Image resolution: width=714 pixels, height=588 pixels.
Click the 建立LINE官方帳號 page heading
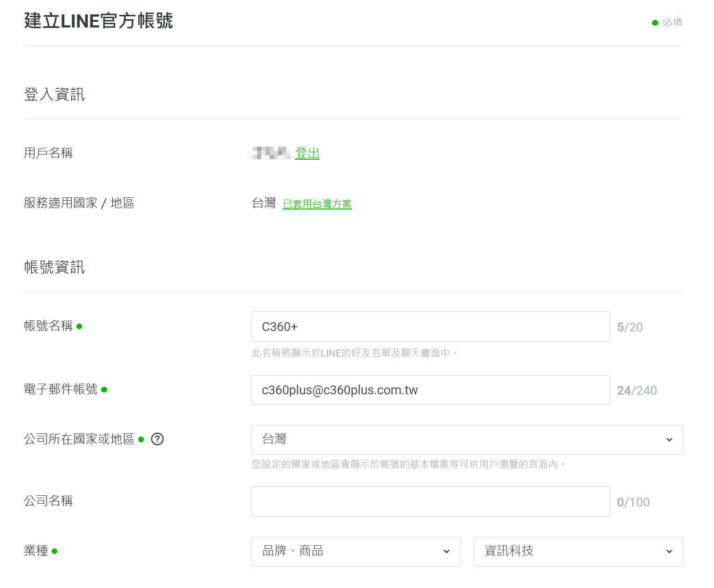98,21
